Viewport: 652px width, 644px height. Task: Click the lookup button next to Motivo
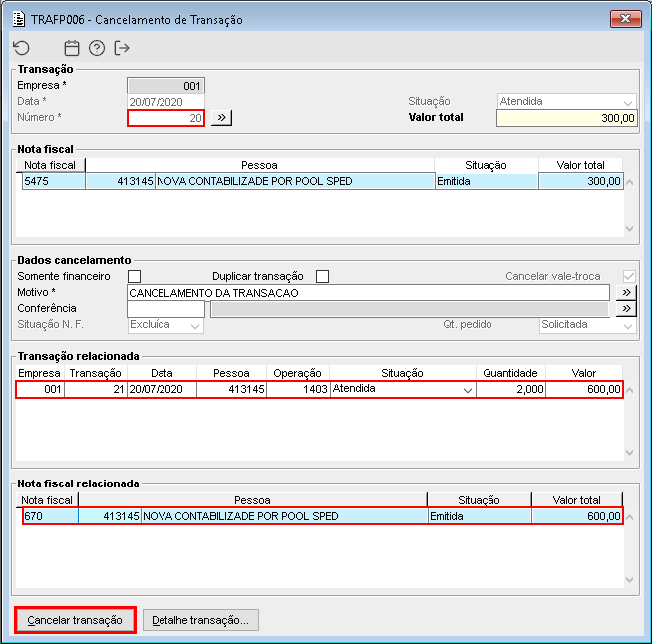[626, 293]
